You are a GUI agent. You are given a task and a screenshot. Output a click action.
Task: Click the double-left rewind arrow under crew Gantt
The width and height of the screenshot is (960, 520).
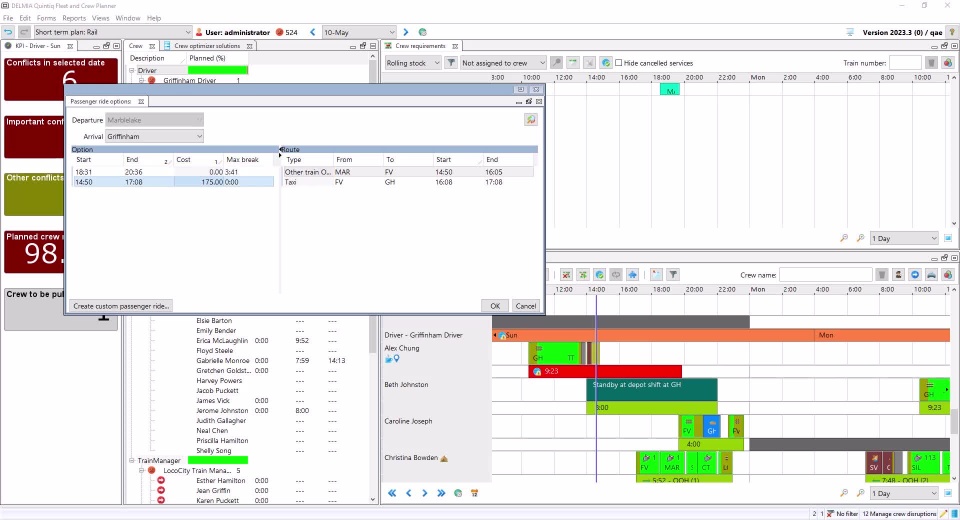[x=392, y=493]
